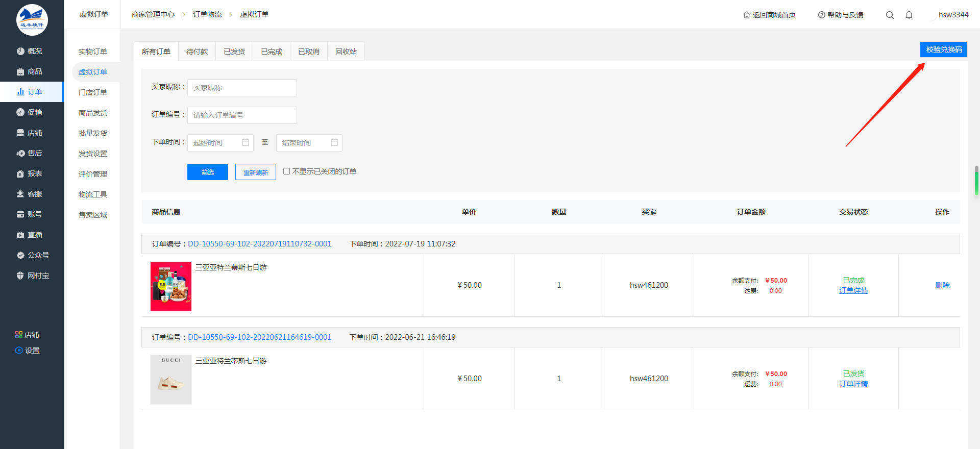This screenshot has width=980, height=449.
Task: Open 门店订单 in the submenu
Action: click(93, 92)
